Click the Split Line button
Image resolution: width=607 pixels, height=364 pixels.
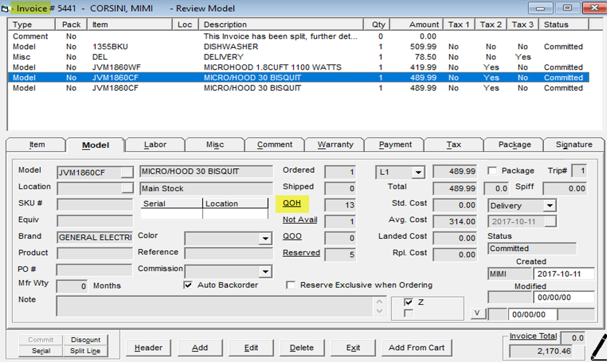85,351
